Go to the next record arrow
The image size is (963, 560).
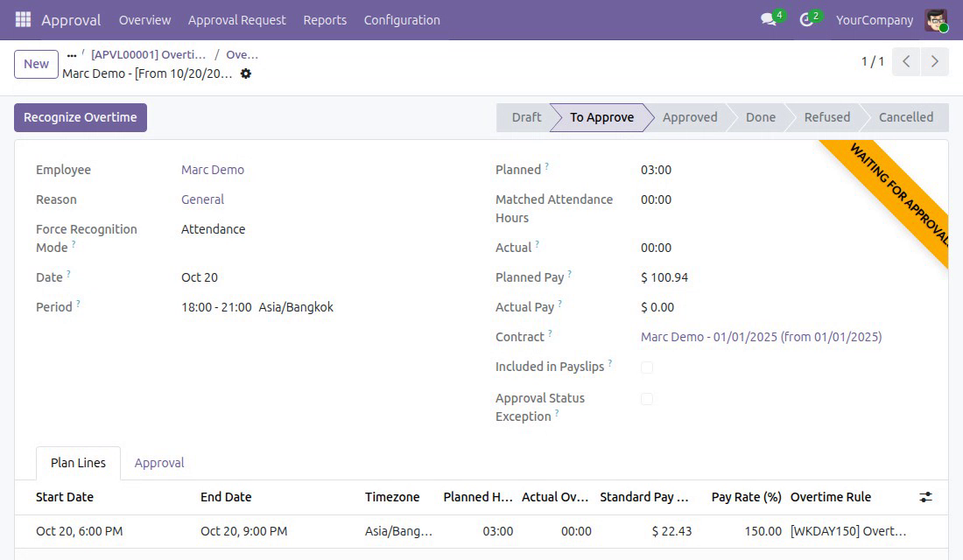(x=934, y=61)
